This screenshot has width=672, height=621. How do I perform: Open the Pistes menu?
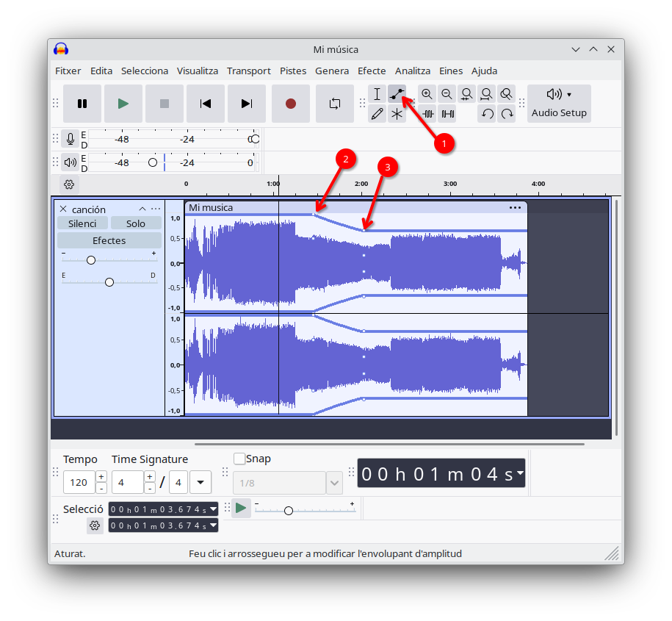point(293,71)
